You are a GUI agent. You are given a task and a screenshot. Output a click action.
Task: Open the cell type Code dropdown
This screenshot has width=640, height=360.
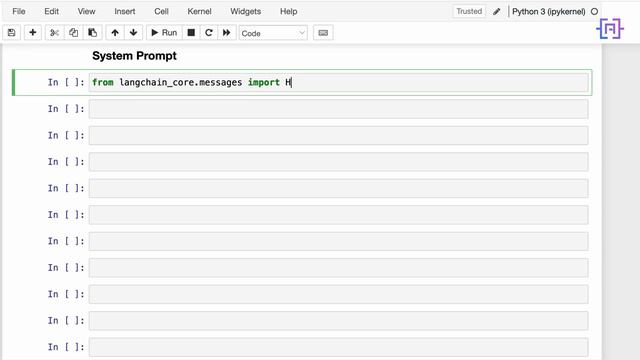tap(273, 33)
